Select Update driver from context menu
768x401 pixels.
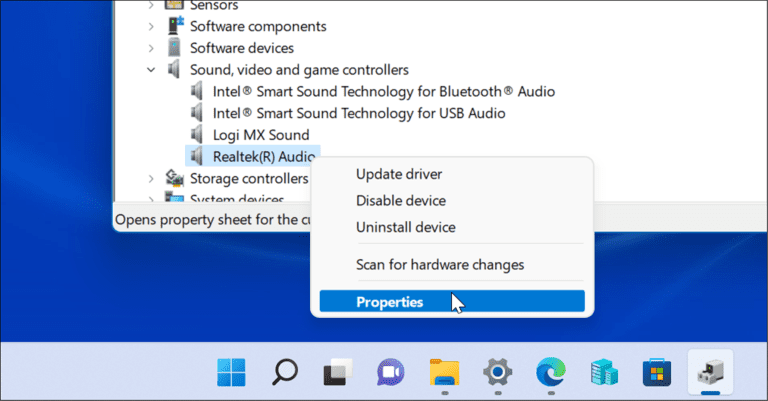399,174
